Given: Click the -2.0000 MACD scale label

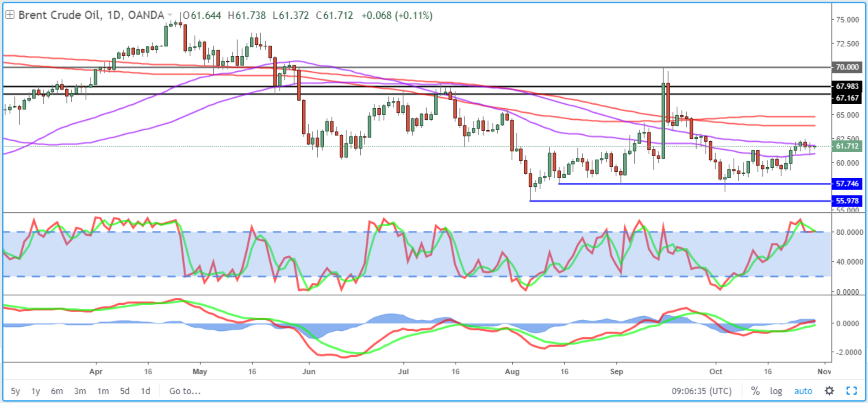Looking at the screenshot, I should [x=849, y=352].
